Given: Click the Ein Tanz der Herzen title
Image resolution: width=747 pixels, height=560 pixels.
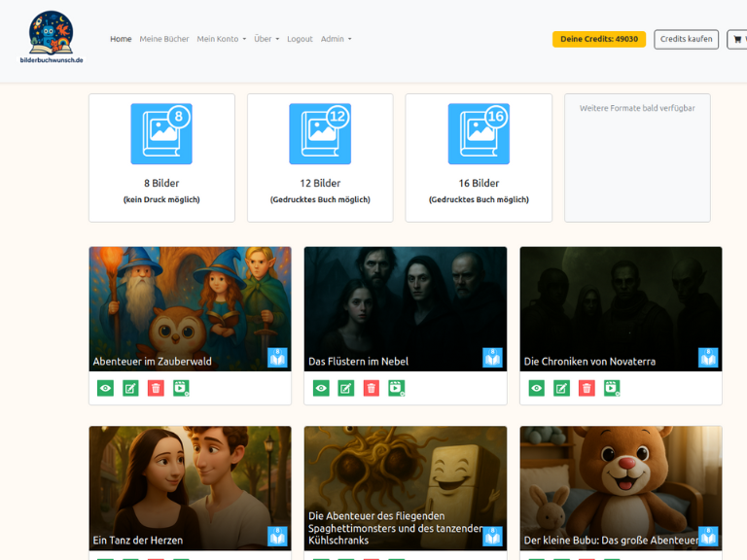Looking at the screenshot, I should 138,541.
